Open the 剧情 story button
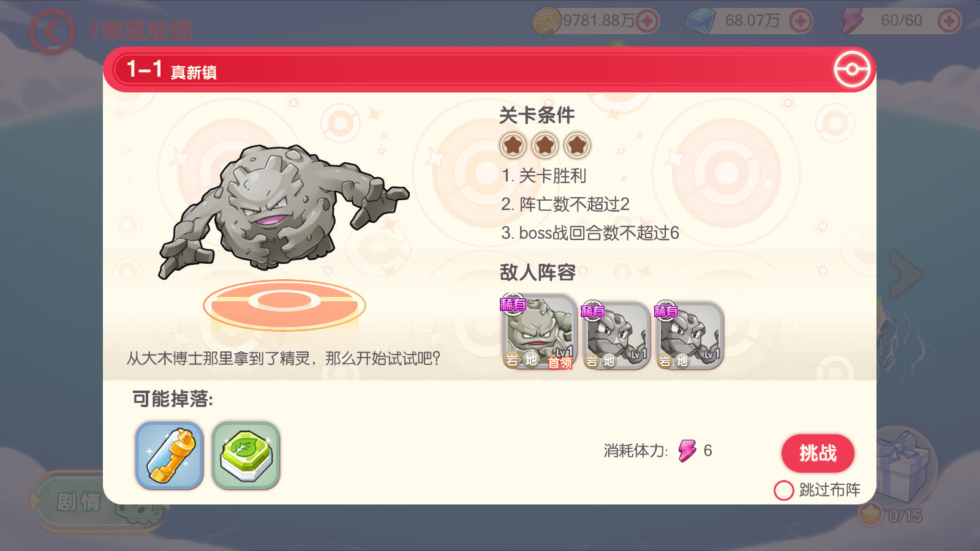The image size is (980, 551). pos(78,502)
